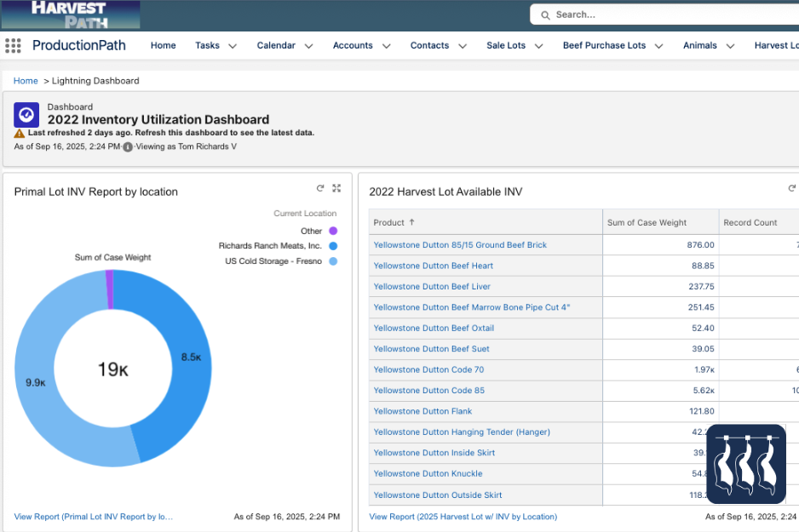The width and height of the screenshot is (799, 532).
Task: Open the Beef Purchase Lots tab
Action: (x=604, y=45)
